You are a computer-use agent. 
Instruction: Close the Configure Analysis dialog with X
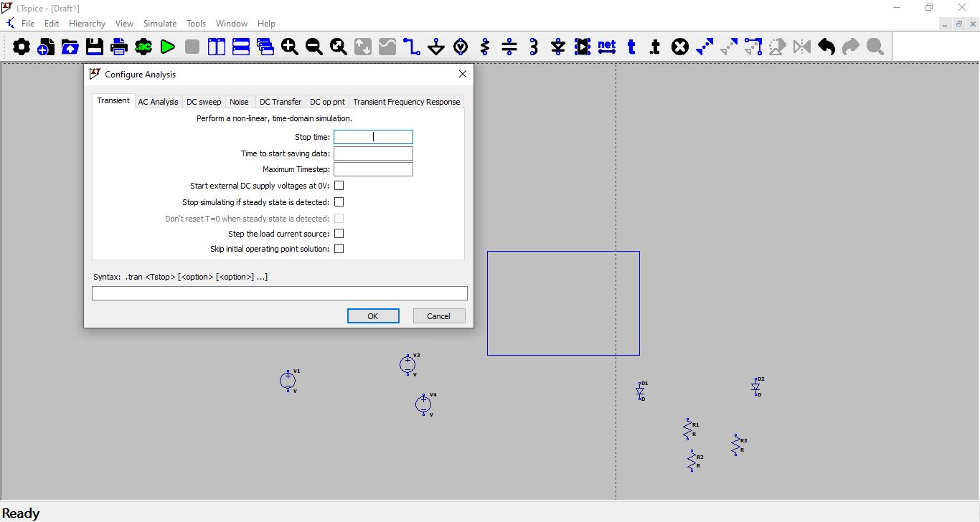(x=463, y=74)
